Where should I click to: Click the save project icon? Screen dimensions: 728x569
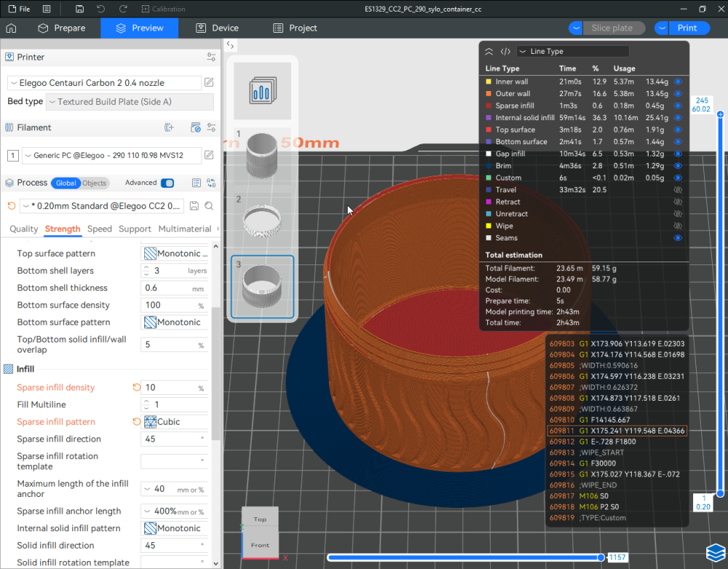pyautogui.click(x=79, y=9)
